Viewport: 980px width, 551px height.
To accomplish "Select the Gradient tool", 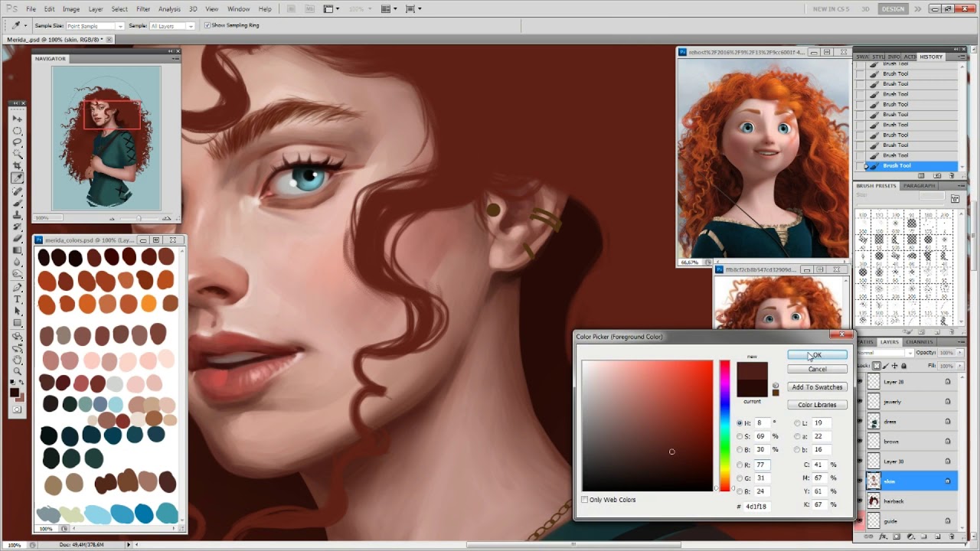I will pos(17,249).
